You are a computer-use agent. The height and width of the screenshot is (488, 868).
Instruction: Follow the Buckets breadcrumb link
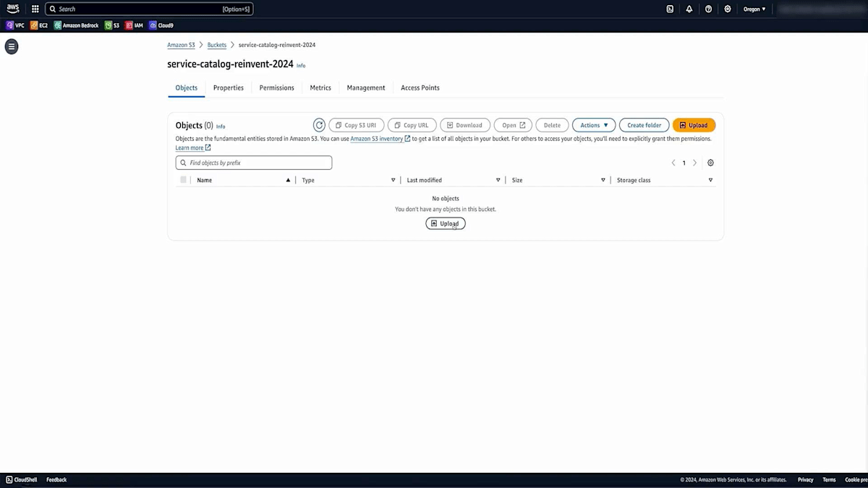tap(216, 45)
